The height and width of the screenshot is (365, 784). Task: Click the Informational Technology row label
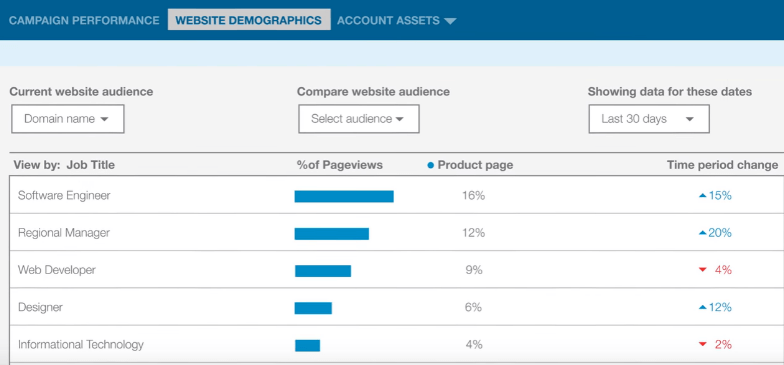[x=80, y=344]
